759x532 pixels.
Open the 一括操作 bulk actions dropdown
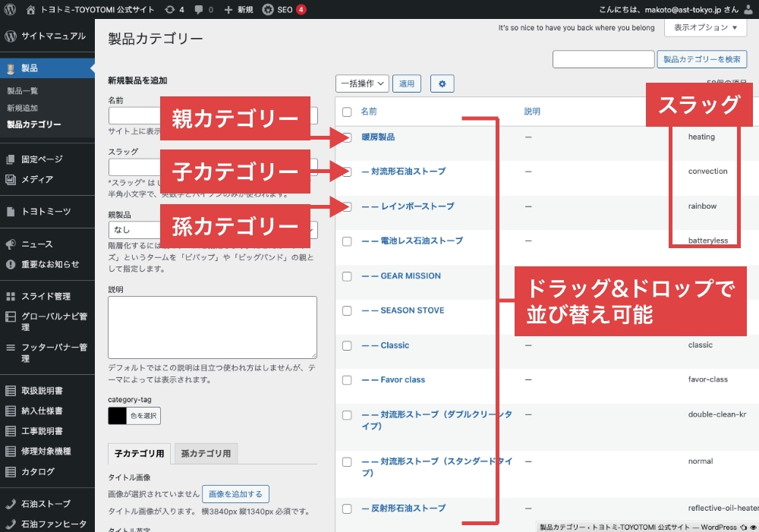[362, 83]
